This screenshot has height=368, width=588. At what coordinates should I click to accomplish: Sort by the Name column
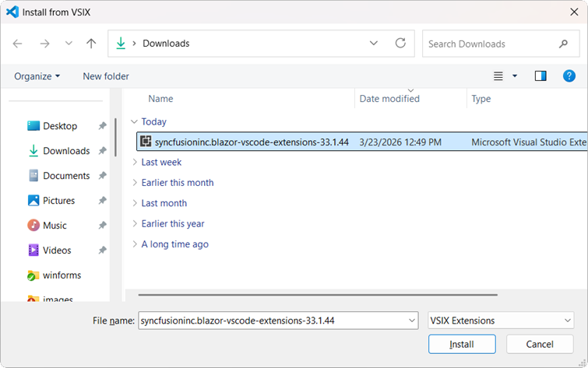pos(160,99)
